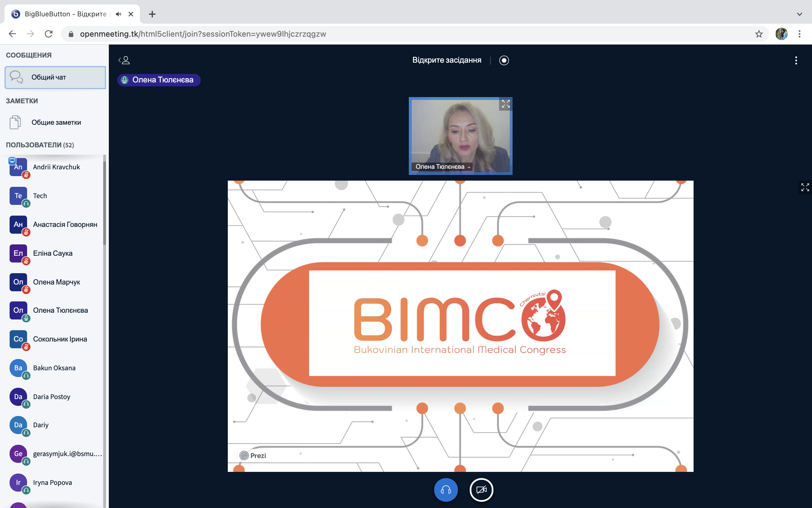
Task: Click the Da avatar for Dariy
Action: 18,425
